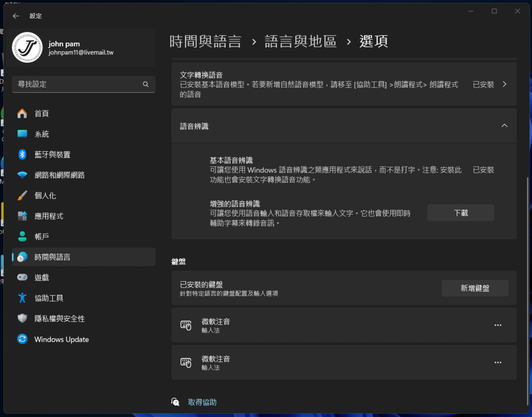Click the 隱私權與安全性 shield icon
Image resolution: width=532 pixels, height=417 pixels.
click(x=22, y=319)
